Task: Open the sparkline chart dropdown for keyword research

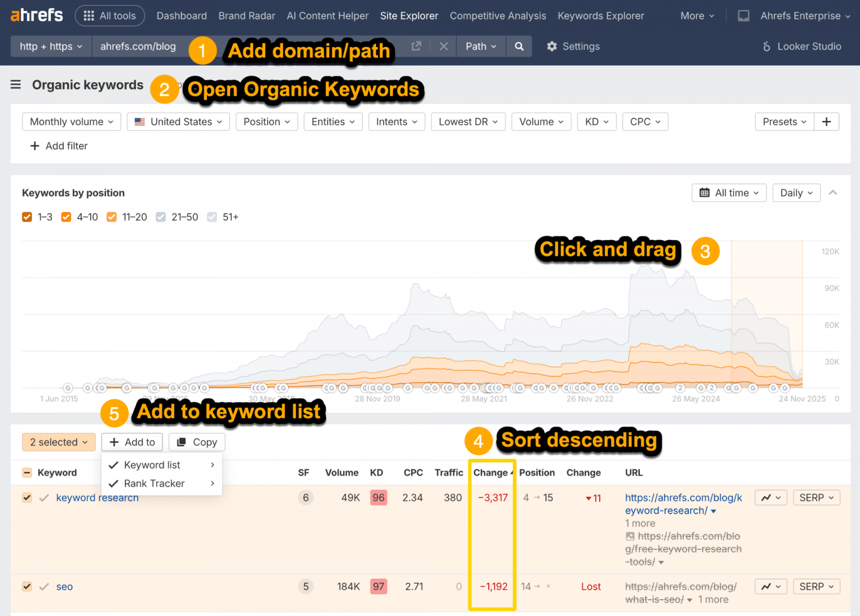Action: (x=771, y=497)
